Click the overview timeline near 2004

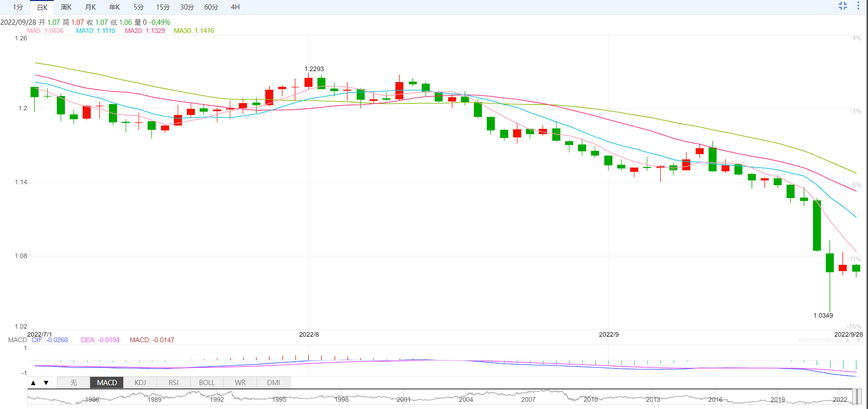[x=466, y=399]
